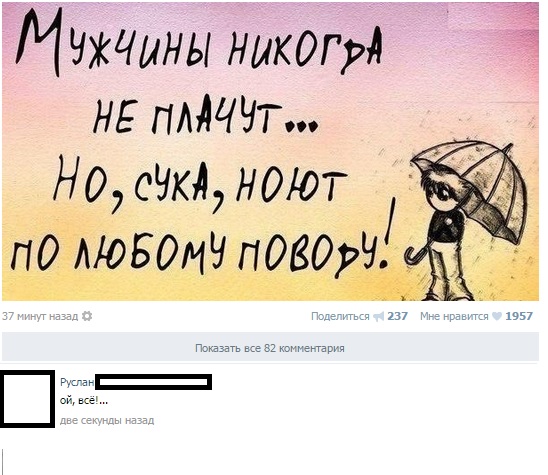Click the comment text "ой, всё!..."
Viewport: 548px width, 475px height.
(84, 401)
